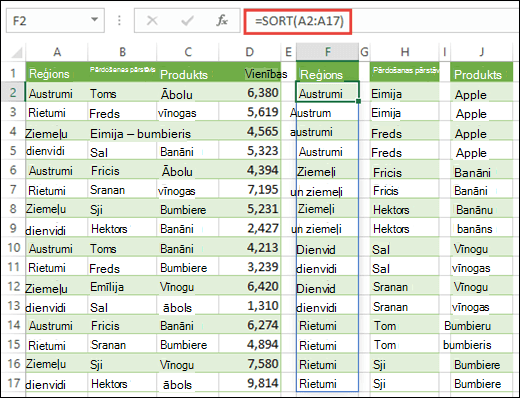Click active cell F2 'Austrumi'

pos(327,92)
